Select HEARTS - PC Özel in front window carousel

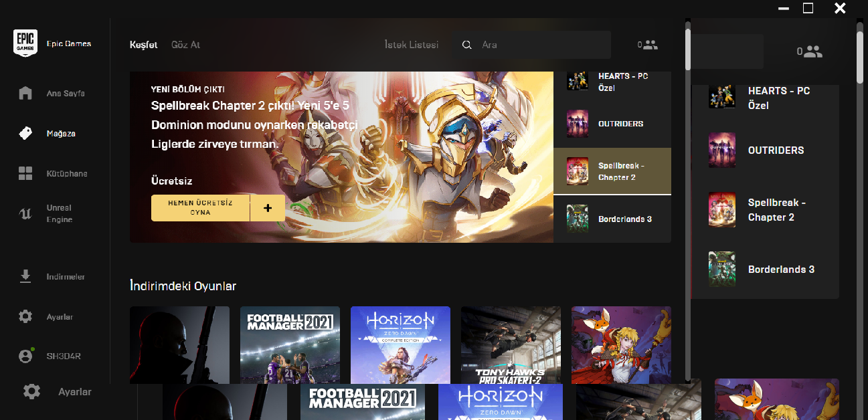pos(612,82)
